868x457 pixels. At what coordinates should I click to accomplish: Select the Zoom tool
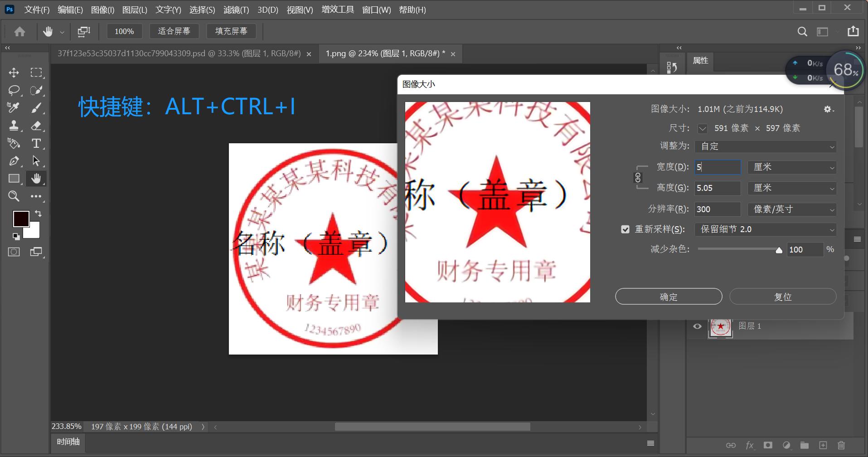(x=14, y=196)
